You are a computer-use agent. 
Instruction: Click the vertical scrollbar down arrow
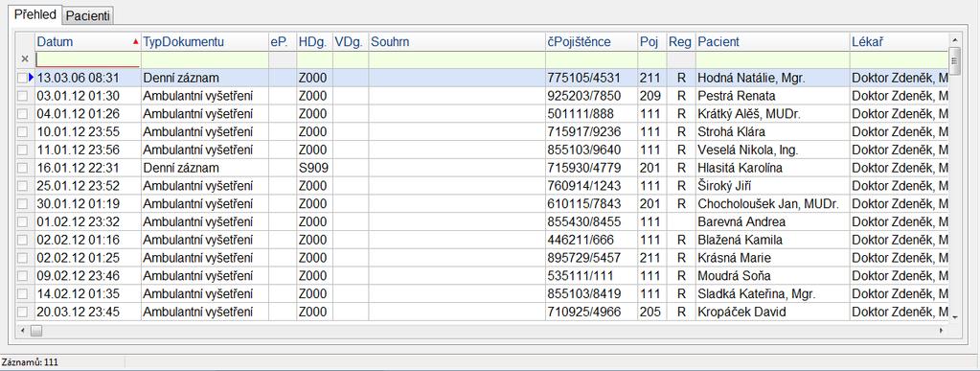pos(954,317)
